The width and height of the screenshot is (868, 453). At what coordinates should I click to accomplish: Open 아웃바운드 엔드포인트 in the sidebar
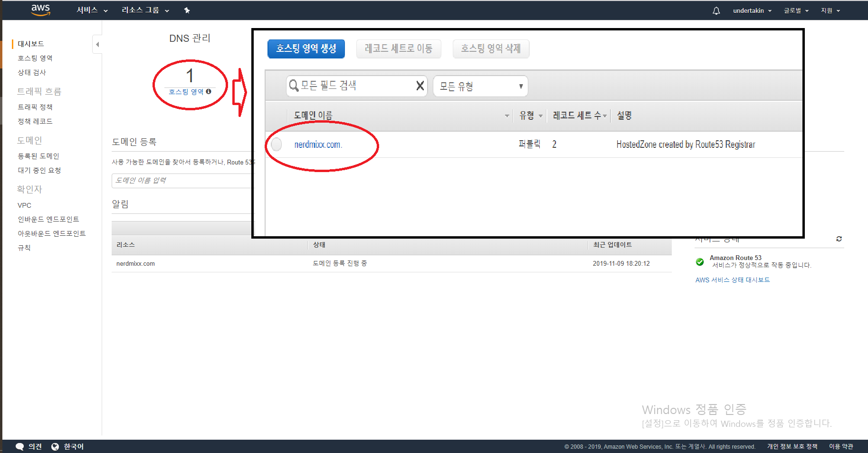pos(52,233)
